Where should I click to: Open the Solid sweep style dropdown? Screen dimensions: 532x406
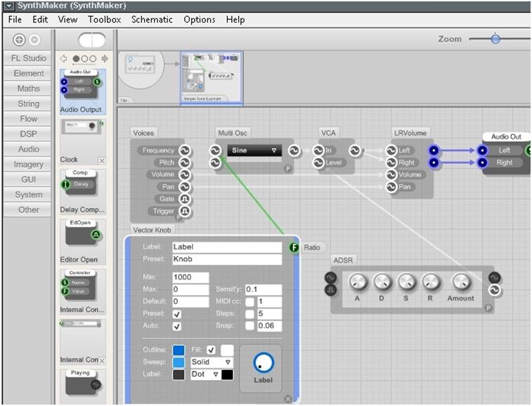212,362
